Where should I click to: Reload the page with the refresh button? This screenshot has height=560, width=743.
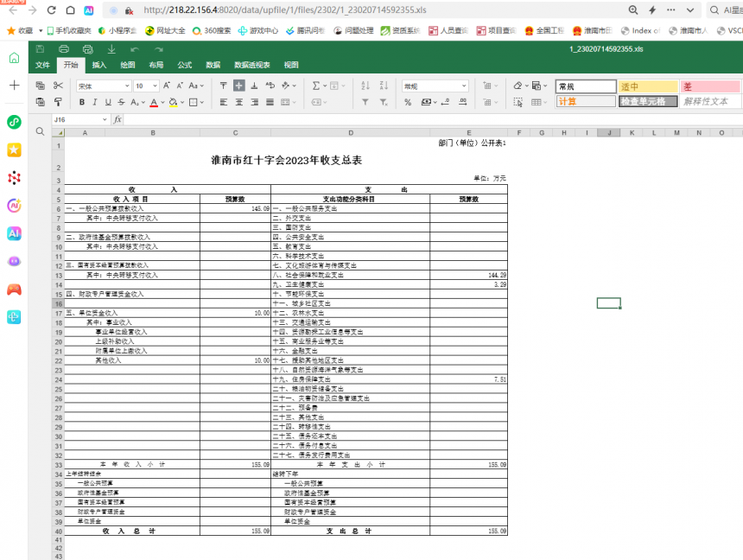(x=51, y=10)
